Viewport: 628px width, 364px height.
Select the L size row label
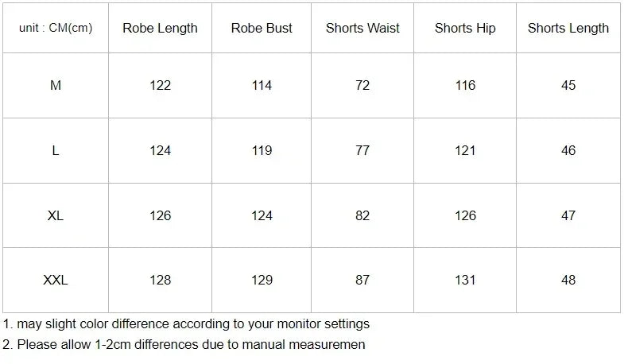click(x=56, y=150)
